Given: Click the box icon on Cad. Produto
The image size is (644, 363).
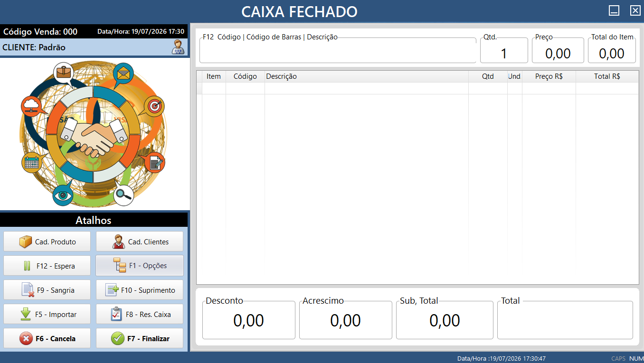Looking at the screenshot, I should click(26, 242).
